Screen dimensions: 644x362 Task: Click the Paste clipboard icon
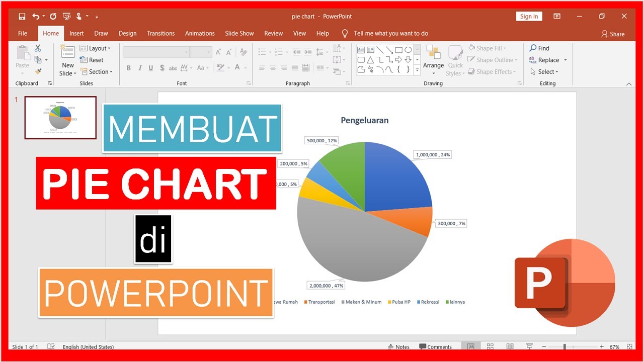pyautogui.click(x=23, y=53)
